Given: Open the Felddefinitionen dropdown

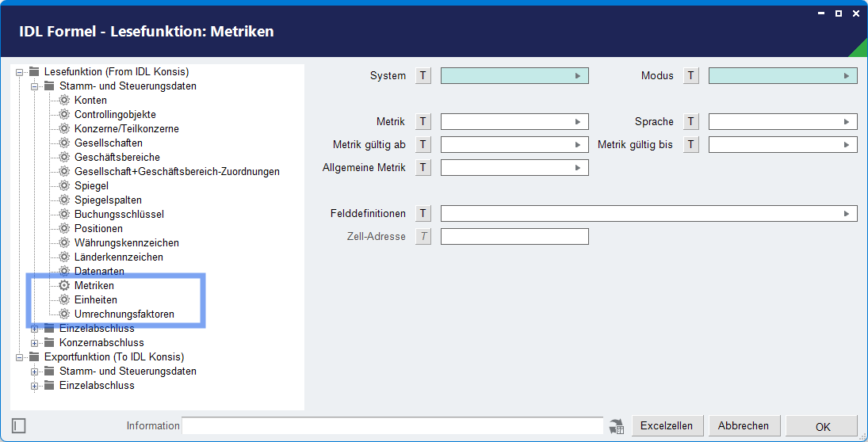Looking at the screenshot, I should click(846, 214).
